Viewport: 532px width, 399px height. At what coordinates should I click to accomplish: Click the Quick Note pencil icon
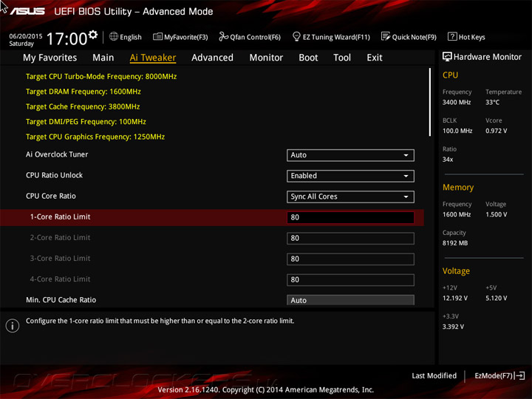(386, 36)
